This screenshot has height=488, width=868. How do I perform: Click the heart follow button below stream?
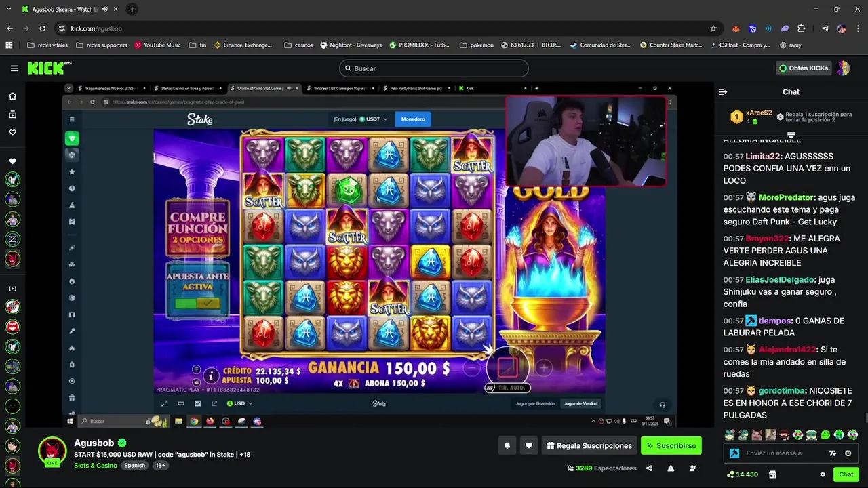[x=528, y=445]
